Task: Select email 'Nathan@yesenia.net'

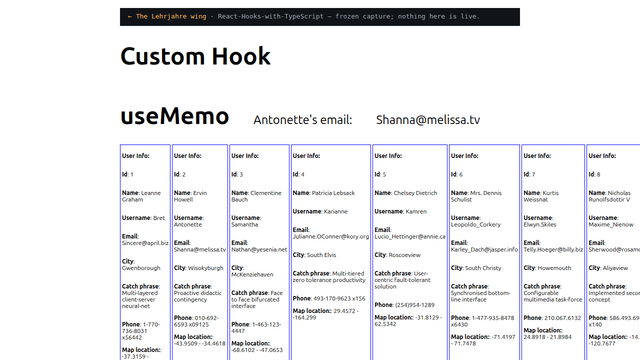Action: coord(259,249)
